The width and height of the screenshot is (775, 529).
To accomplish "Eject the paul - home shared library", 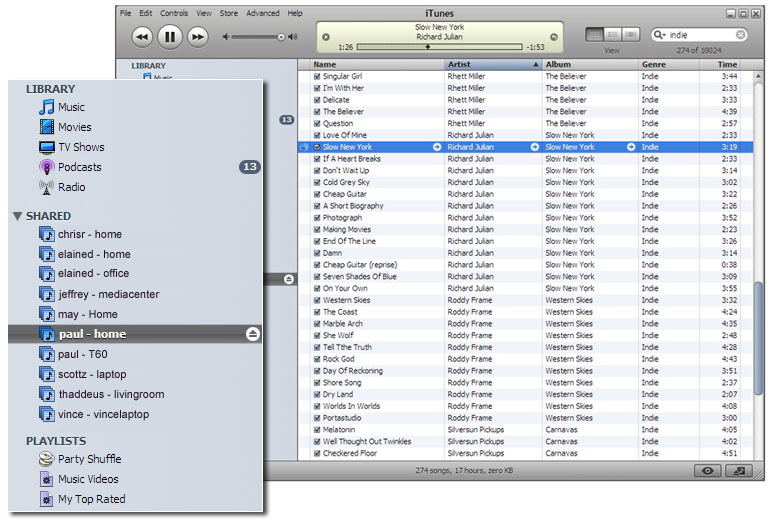I will click(253, 335).
